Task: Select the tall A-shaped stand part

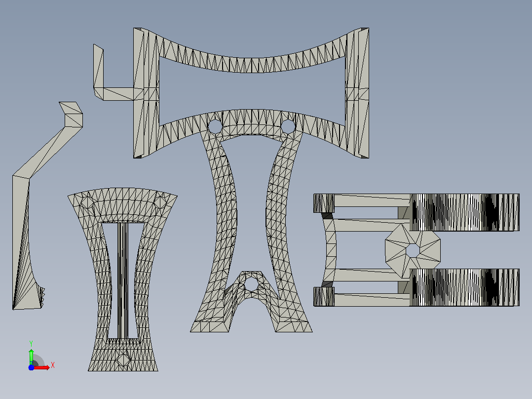Action: pos(251,221)
